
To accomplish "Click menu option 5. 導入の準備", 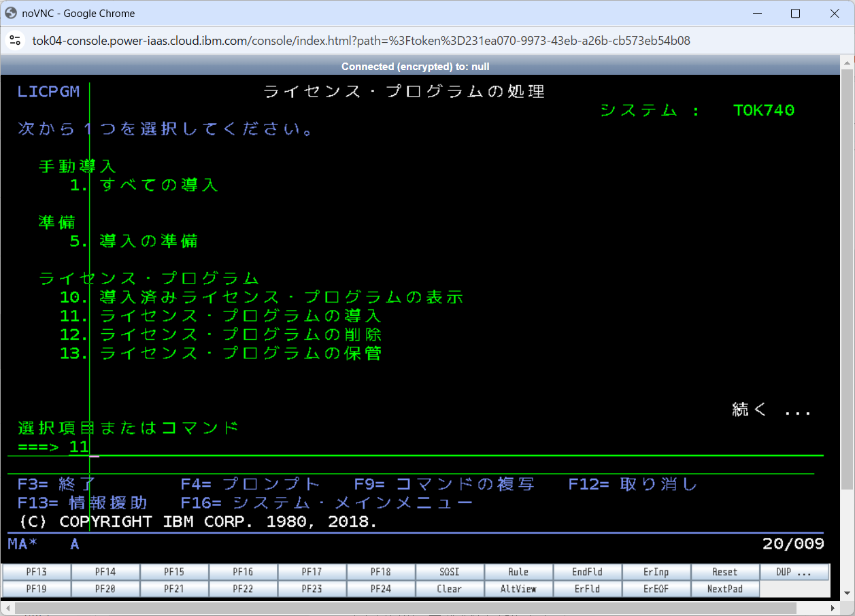I will tap(133, 241).
